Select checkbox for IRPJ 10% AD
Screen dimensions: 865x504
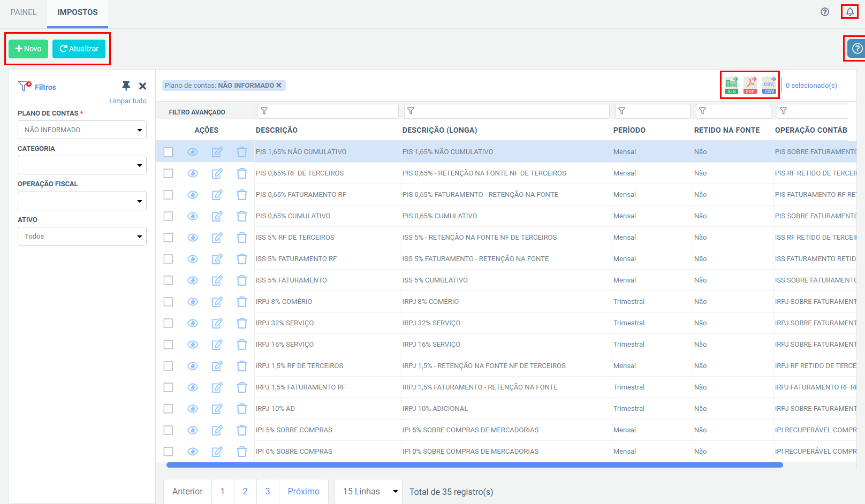(x=168, y=409)
